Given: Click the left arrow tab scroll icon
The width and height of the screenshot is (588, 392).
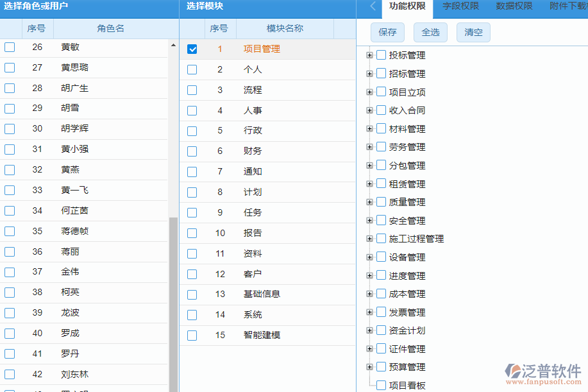Looking at the screenshot, I should (373, 6).
